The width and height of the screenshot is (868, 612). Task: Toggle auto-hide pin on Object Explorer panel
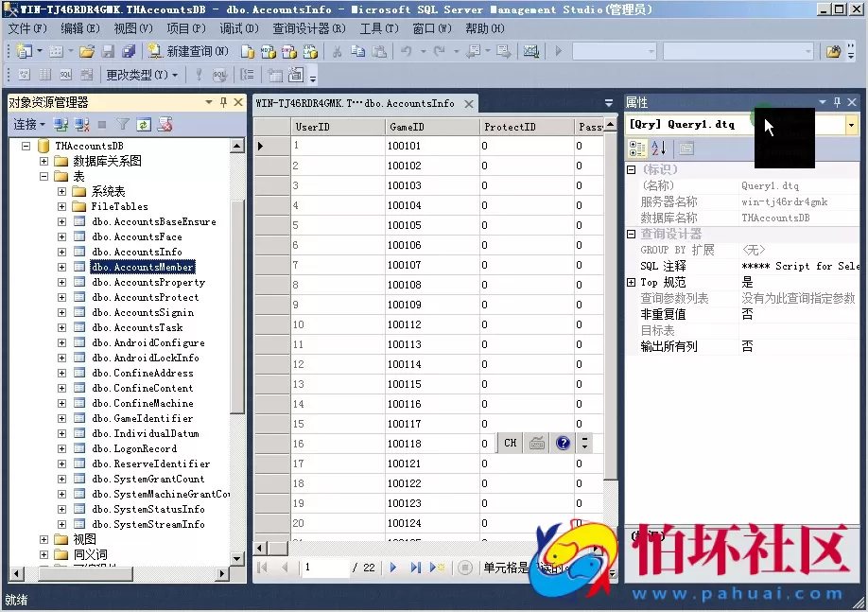click(223, 102)
